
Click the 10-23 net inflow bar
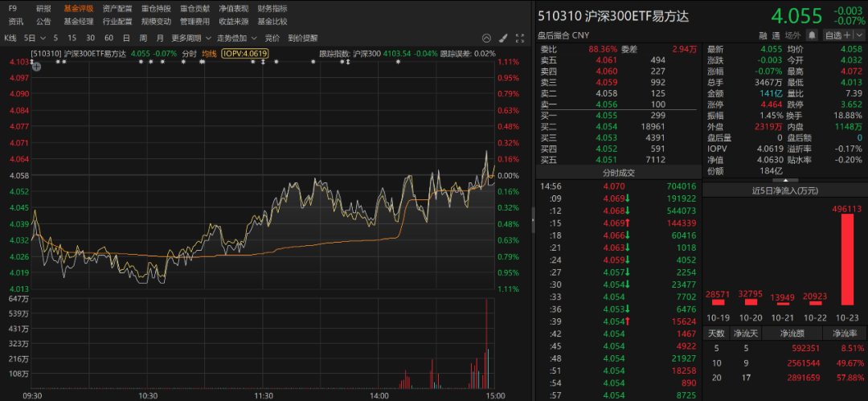click(846, 260)
